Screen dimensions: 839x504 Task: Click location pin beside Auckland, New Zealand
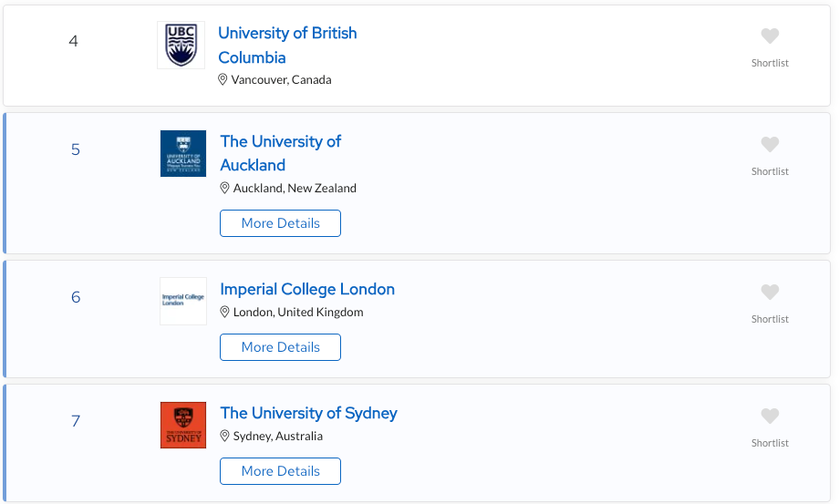(224, 188)
